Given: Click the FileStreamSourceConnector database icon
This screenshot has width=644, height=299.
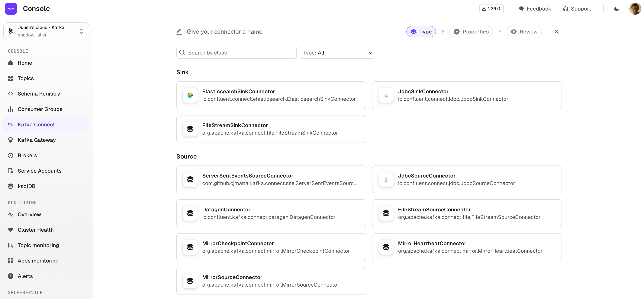Looking at the screenshot, I should (x=386, y=213).
